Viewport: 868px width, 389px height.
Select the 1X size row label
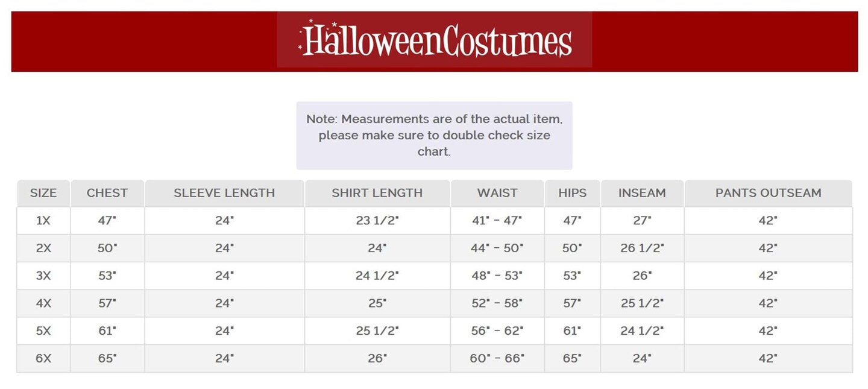pos(43,221)
